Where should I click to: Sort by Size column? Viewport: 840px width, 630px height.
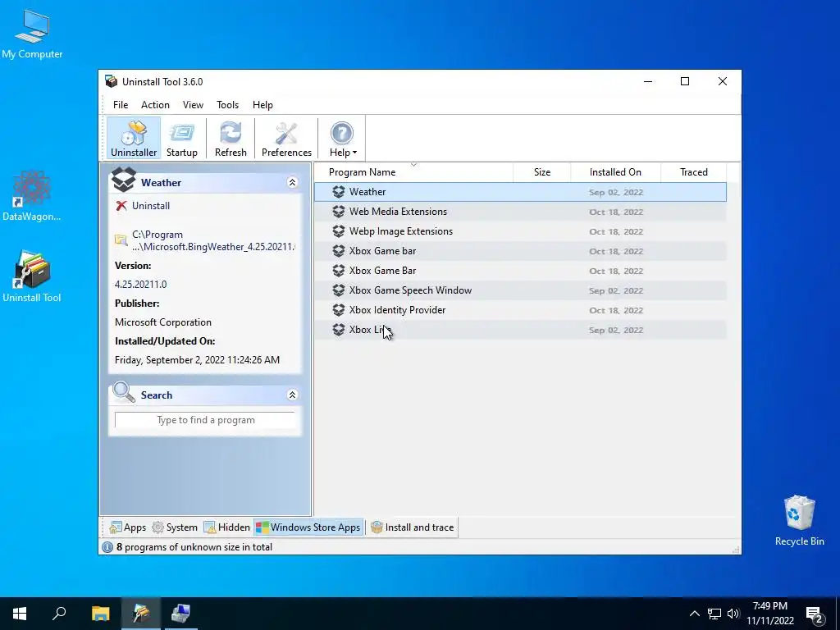tap(542, 172)
